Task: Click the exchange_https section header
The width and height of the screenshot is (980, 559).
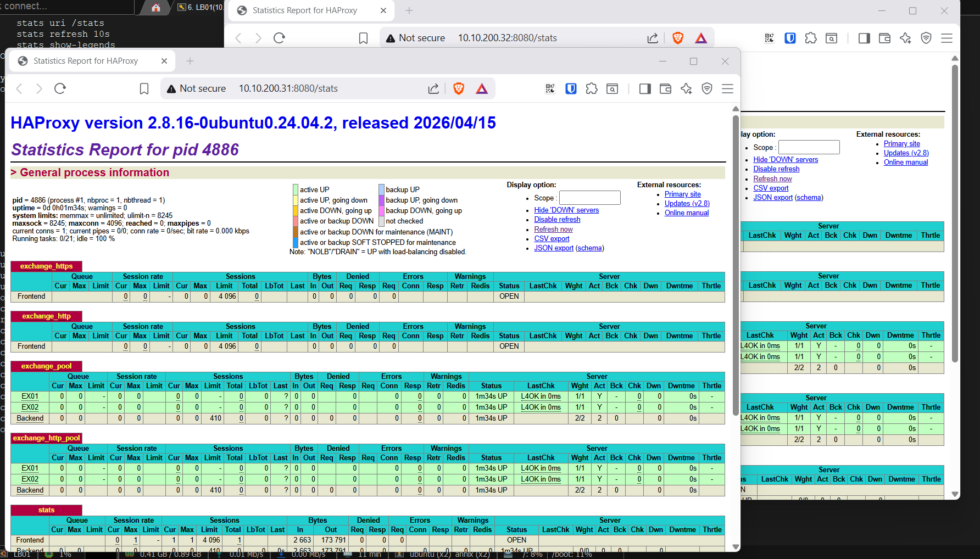Action: coord(46,266)
